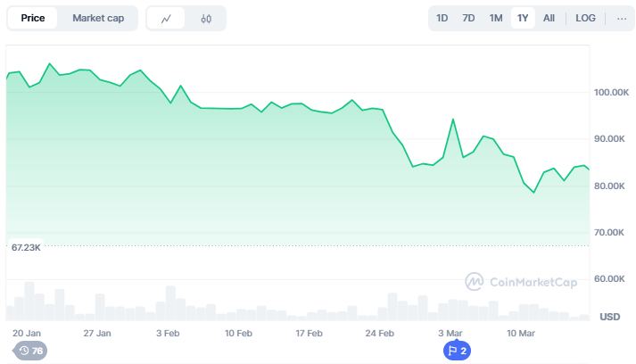Click the 3 Feb date label
The width and height of the screenshot is (636, 364).
coord(168,333)
